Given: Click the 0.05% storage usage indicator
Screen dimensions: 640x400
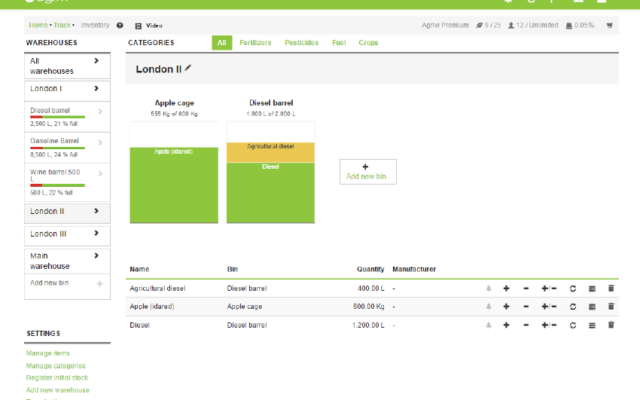Looking at the screenshot, I should tap(580, 25).
